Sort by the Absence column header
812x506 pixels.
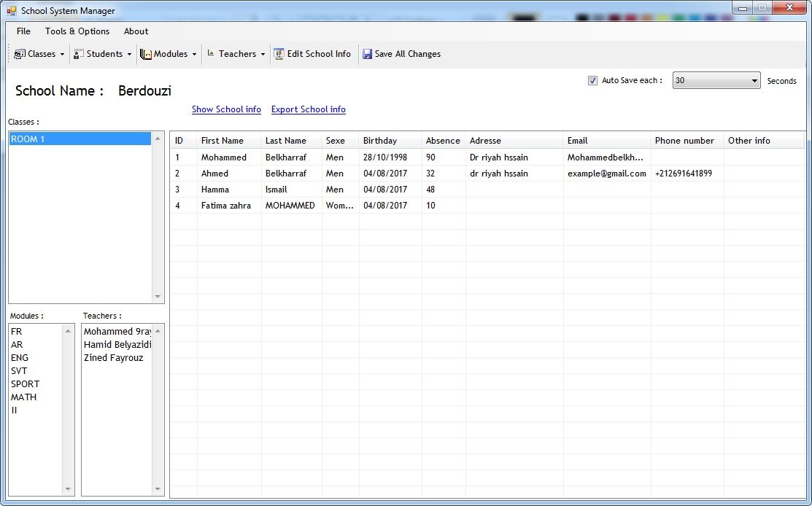point(443,141)
